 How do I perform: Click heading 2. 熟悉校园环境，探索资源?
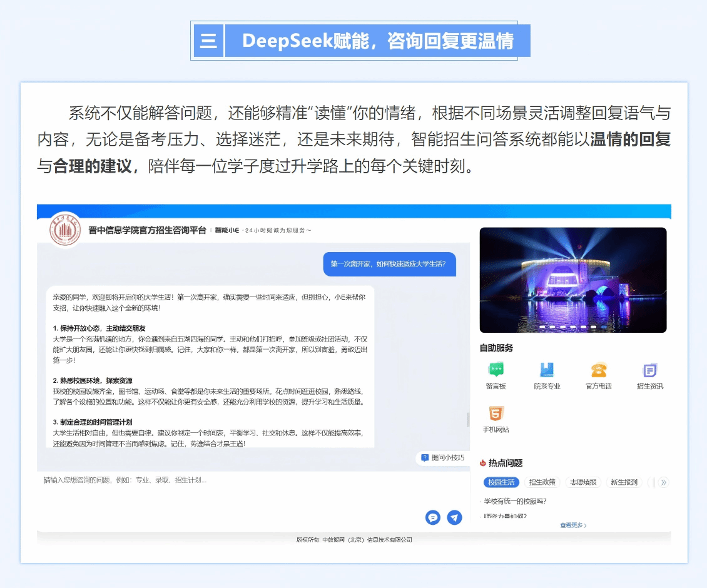point(93,380)
